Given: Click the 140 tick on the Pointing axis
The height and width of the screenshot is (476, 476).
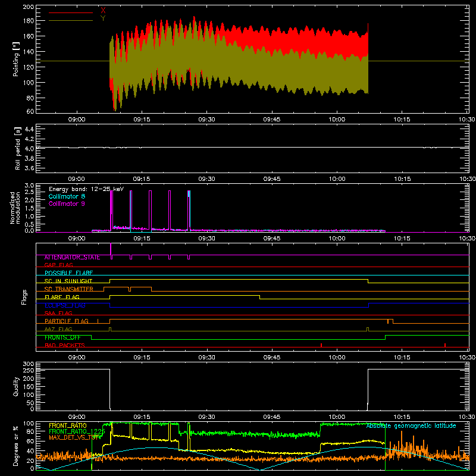Looking at the screenshot, I should point(28,52).
